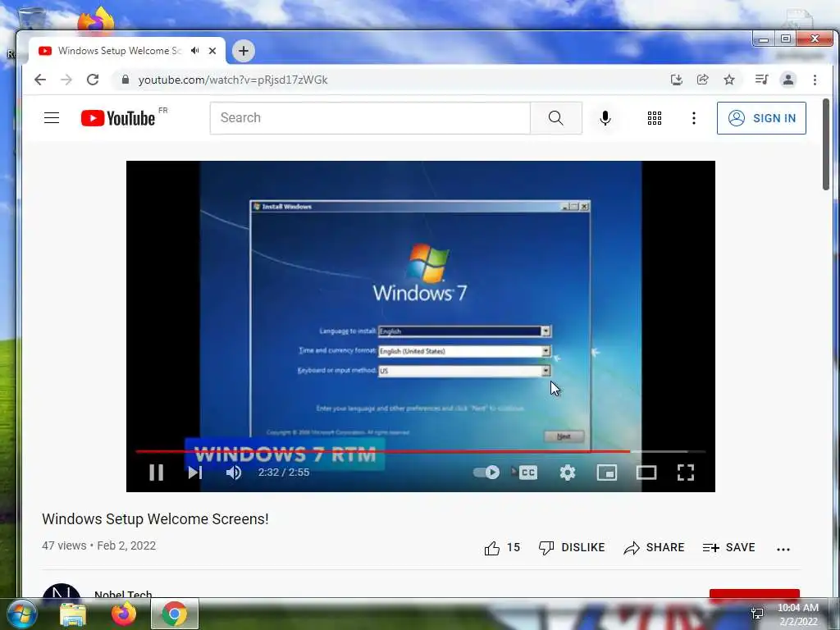Click the 47 views date text
840x630 pixels.
point(99,546)
